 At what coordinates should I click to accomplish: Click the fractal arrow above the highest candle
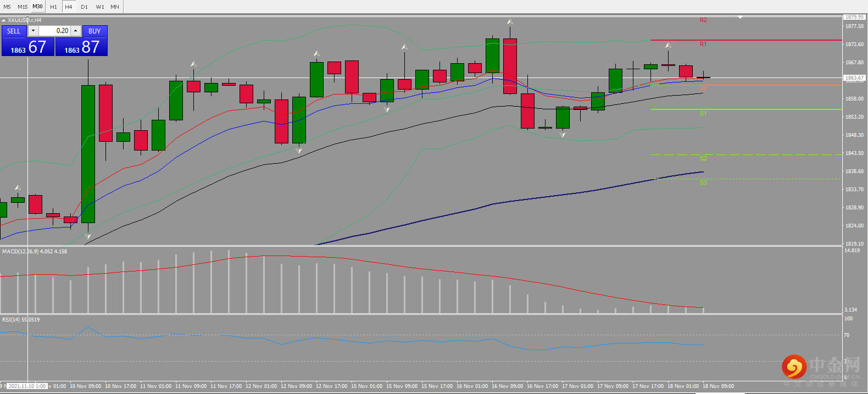click(x=510, y=22)
